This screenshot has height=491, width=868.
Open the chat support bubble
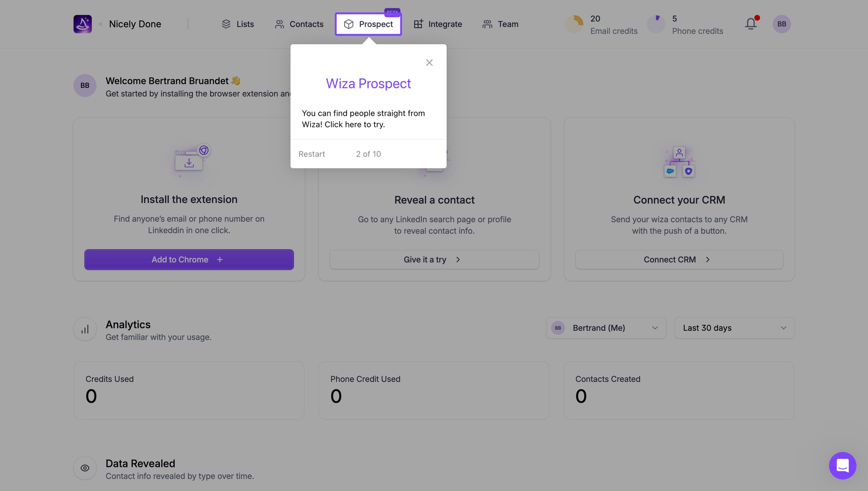pyautogui.click(x=842, y=465)
